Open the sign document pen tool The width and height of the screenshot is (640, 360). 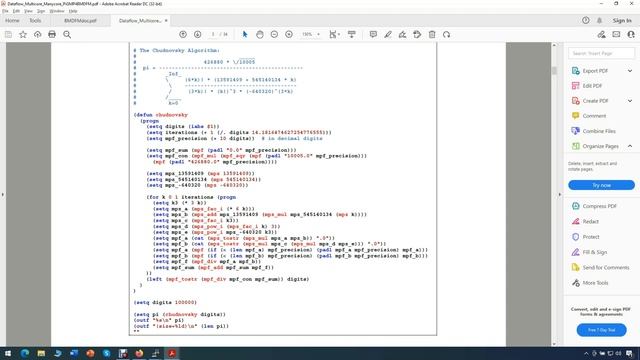[402, 35]
